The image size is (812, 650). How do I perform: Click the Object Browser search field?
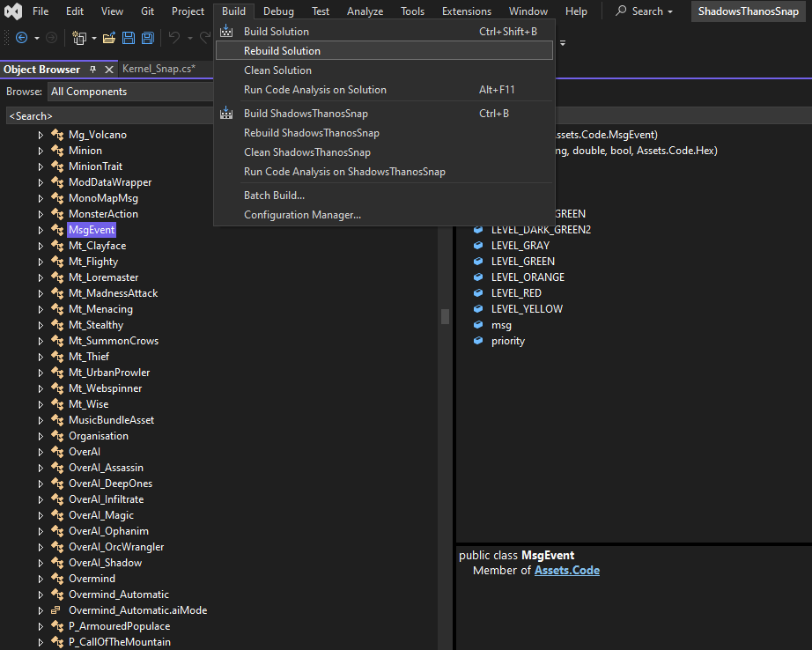click(106, 115)
